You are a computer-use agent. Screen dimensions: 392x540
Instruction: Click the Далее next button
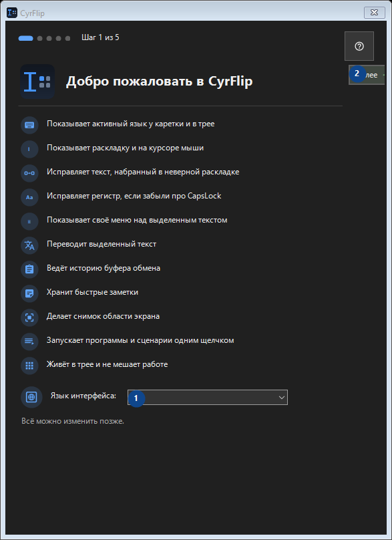[367, 75]
